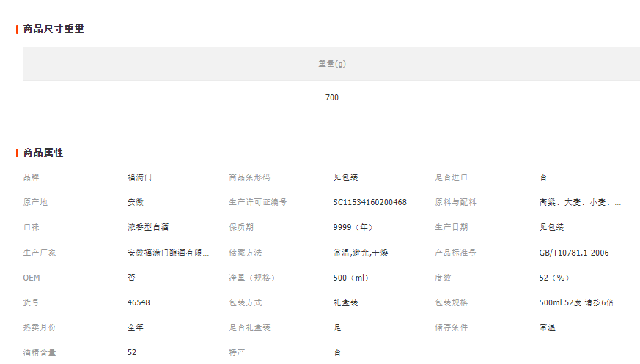Click the weight value 700
Screen dimensions: 640x364
click(331, 97)
